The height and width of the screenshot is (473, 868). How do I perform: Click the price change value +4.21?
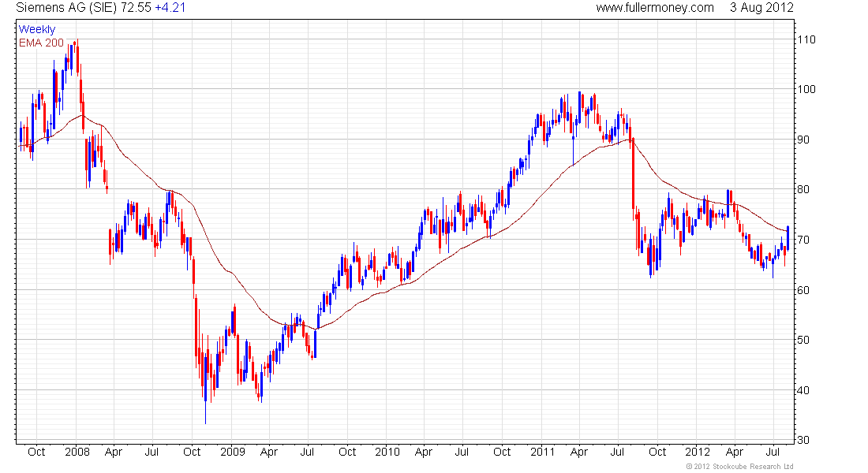click(x=170, y=8)
